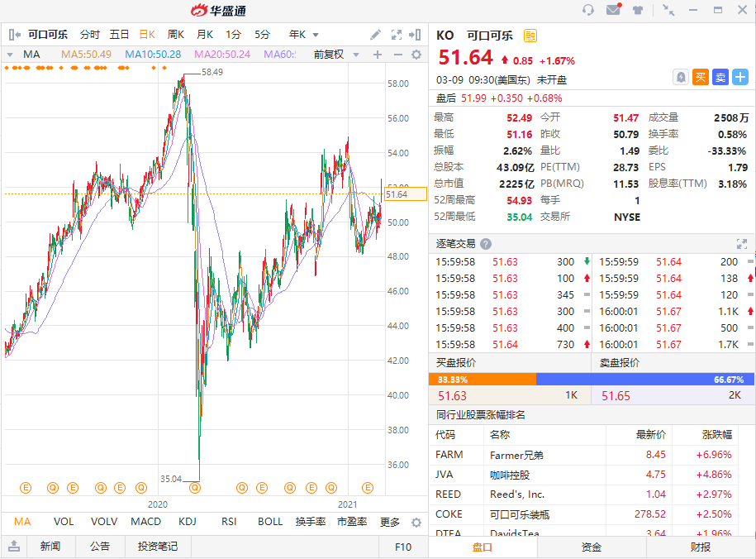Select the 月K chart tab

pos(204,35)
